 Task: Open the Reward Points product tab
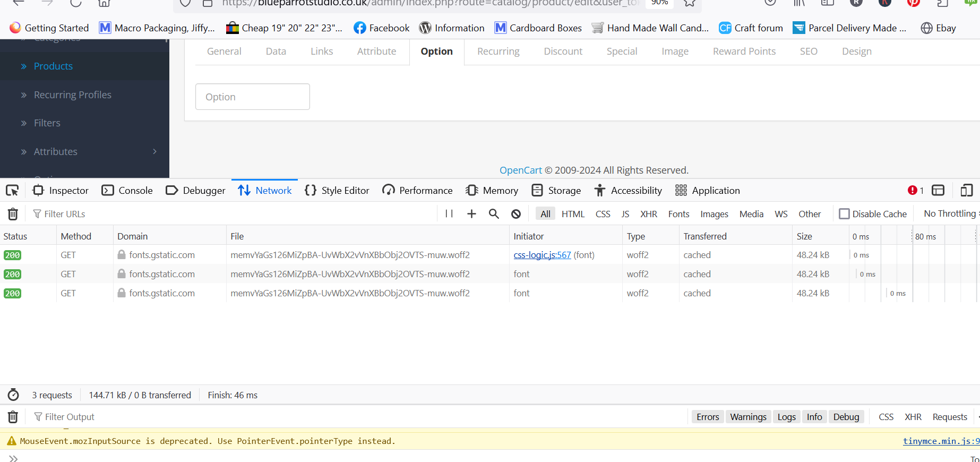[744, 52]
